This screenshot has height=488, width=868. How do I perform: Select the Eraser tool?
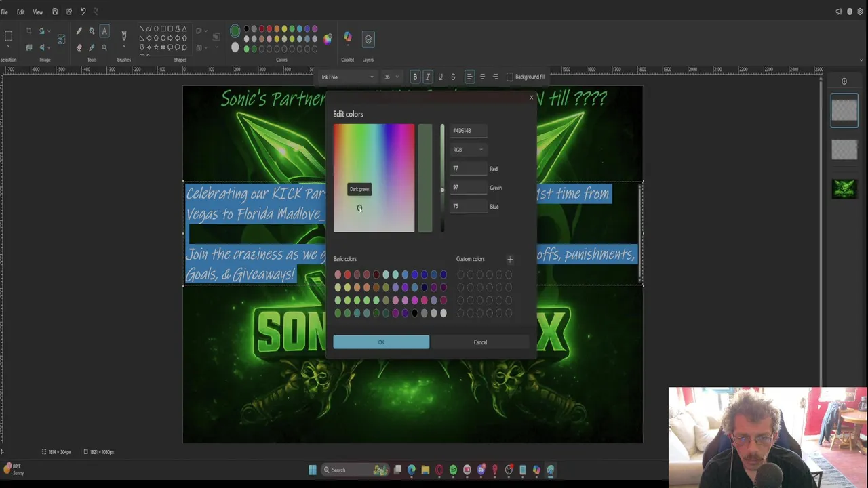(x=79, y=47)
